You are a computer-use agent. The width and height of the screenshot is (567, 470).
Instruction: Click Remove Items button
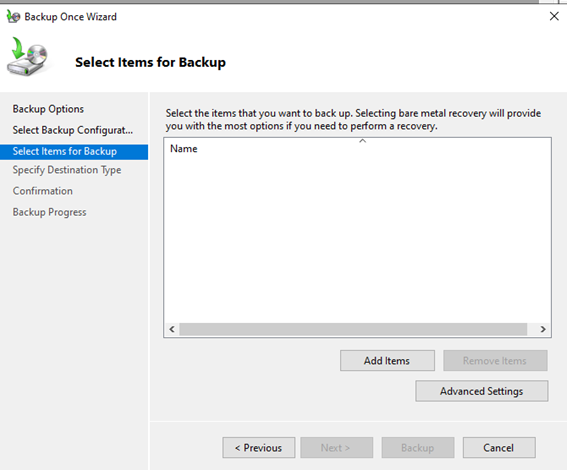click(495, 360)
